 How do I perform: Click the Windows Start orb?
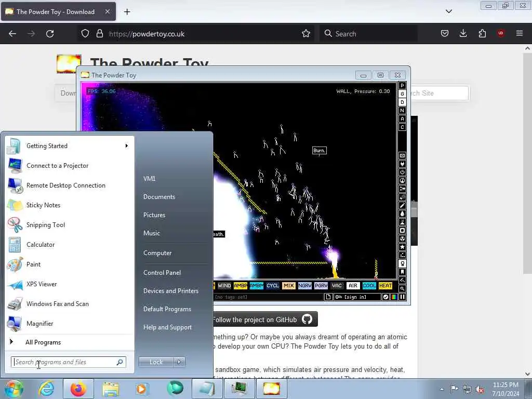(14, 389)
